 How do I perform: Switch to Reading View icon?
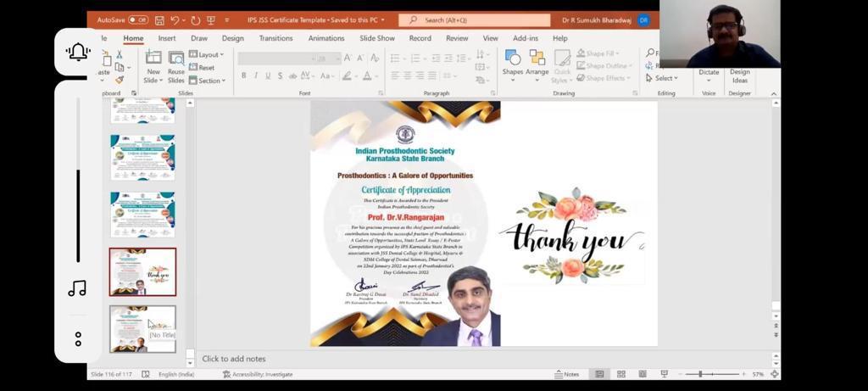pos(643,374)
